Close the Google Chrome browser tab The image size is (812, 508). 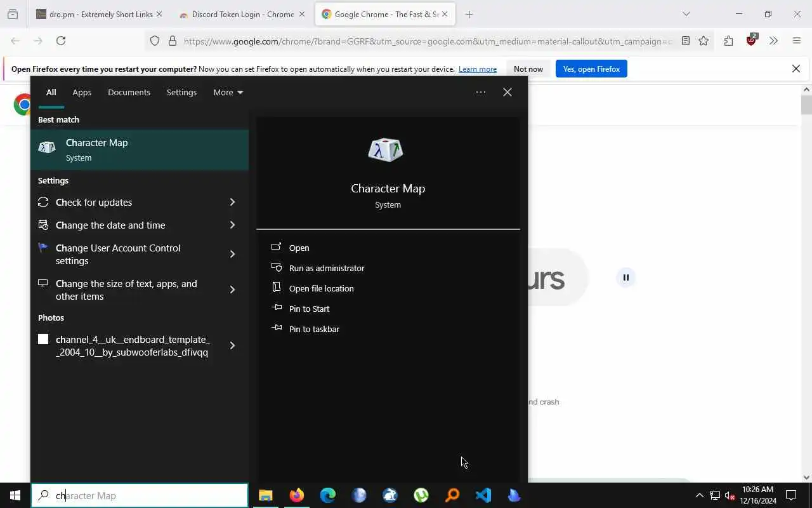pos(445,14)
